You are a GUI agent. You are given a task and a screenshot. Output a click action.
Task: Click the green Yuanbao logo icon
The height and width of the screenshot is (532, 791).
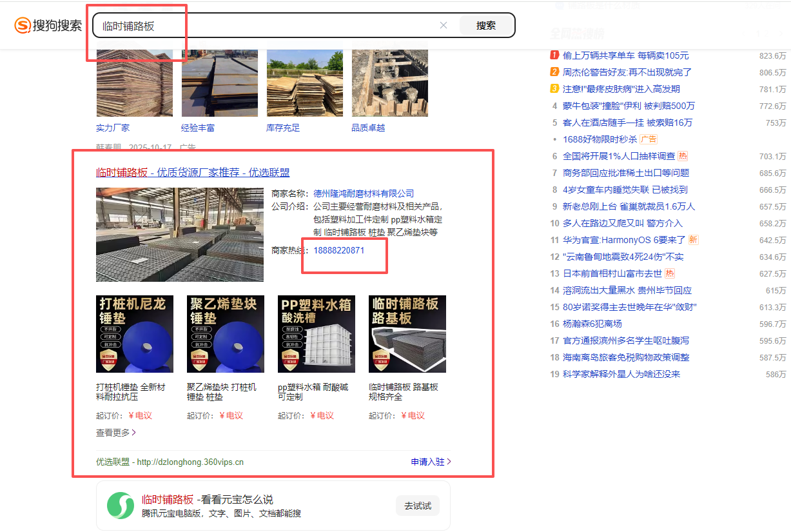[x=121, y=506]
